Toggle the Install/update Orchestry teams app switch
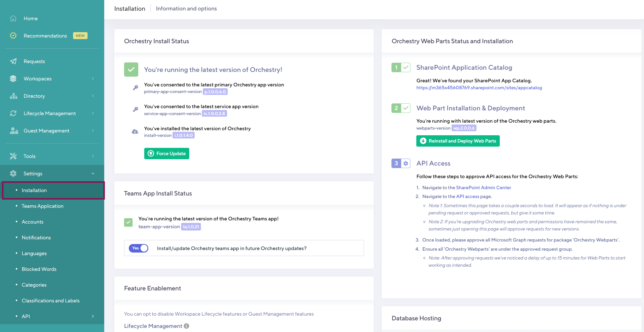 click(x=139, y=248)
